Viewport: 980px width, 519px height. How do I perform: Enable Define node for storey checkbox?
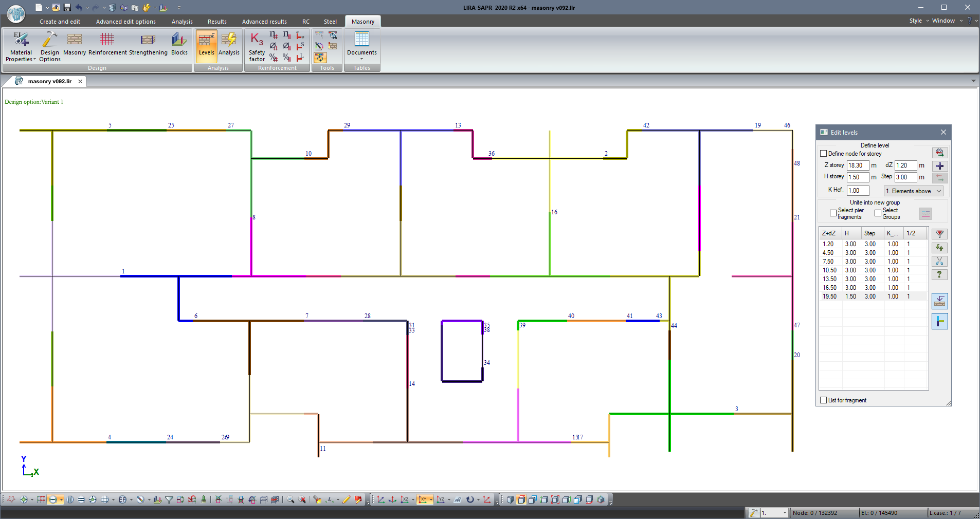824,154
